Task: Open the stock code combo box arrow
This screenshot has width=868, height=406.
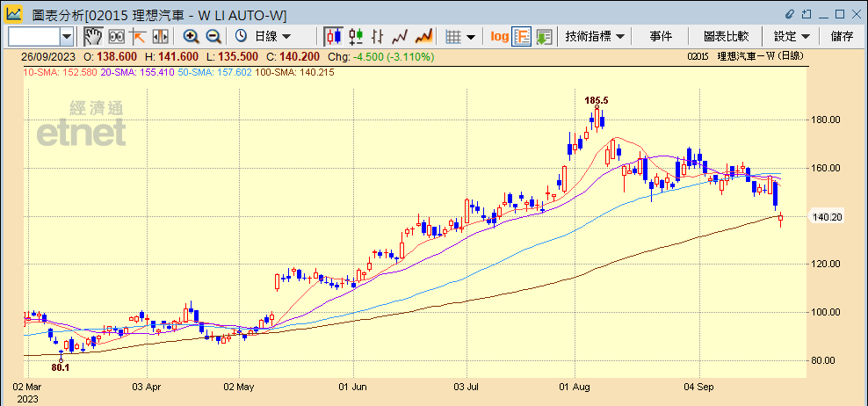Action: (67, 36)
